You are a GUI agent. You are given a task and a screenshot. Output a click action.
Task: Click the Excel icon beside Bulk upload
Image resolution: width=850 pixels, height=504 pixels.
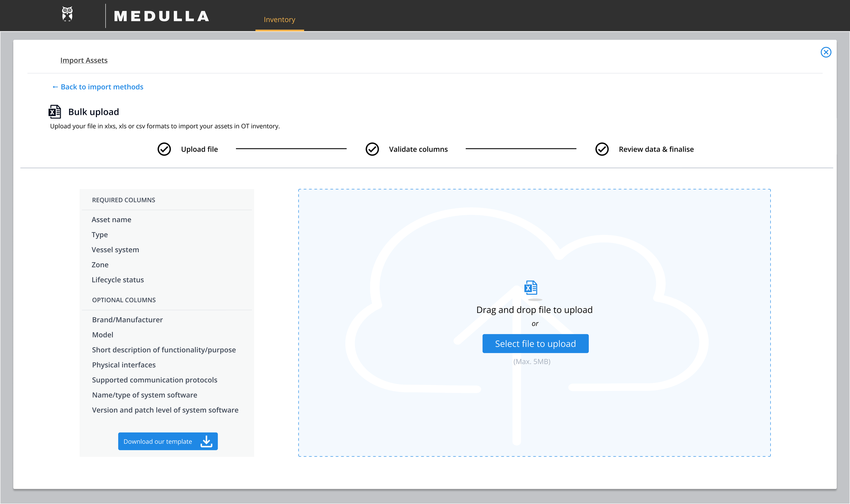point(55,112)
